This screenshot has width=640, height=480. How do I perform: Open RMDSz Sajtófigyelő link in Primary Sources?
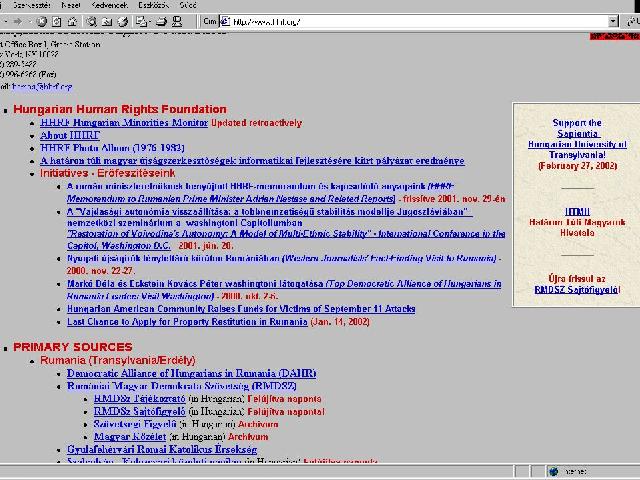[140, 411]
